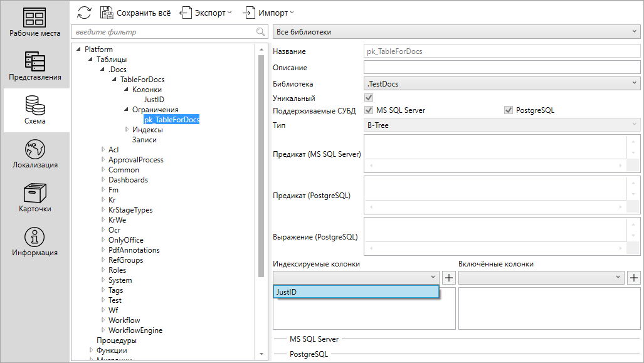The width and height of the screenshot is (644, 363).
Task: Toggle the PostgreSQL checkbox
Action: [x=509, y=110]
